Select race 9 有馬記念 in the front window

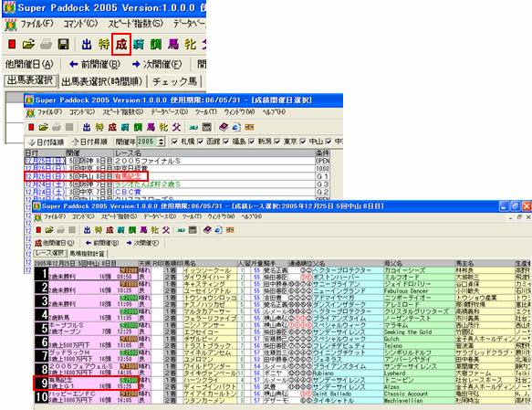86,384
